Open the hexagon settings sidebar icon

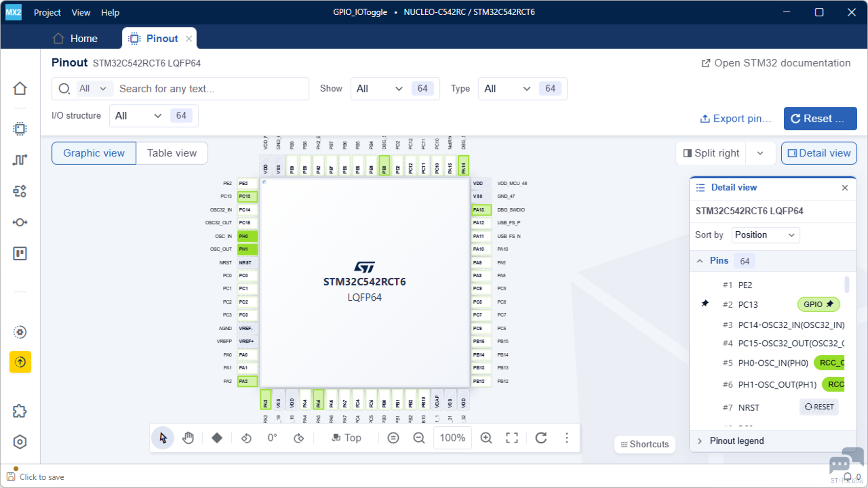pyautogui.click(x=20, y=442)
